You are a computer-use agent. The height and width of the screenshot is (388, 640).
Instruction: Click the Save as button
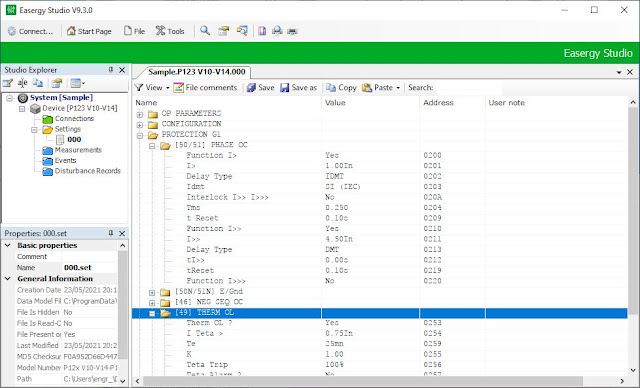[298, 87]
